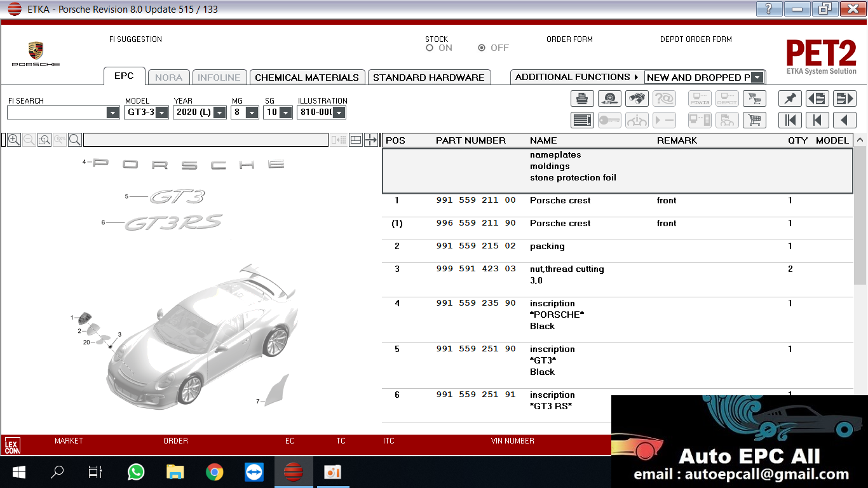Click the two shopping carts icon
This screenshot has height=488, width=868.
pos(754,98)
